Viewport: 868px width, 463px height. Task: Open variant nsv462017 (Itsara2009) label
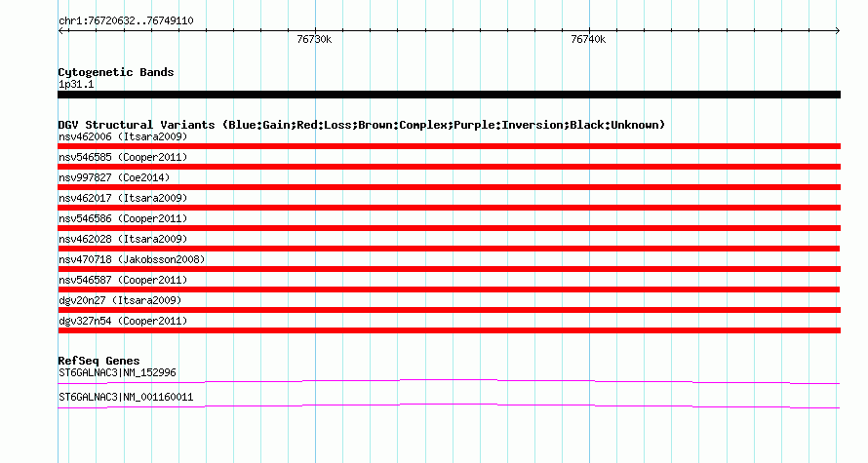click(x=123, y=198)
